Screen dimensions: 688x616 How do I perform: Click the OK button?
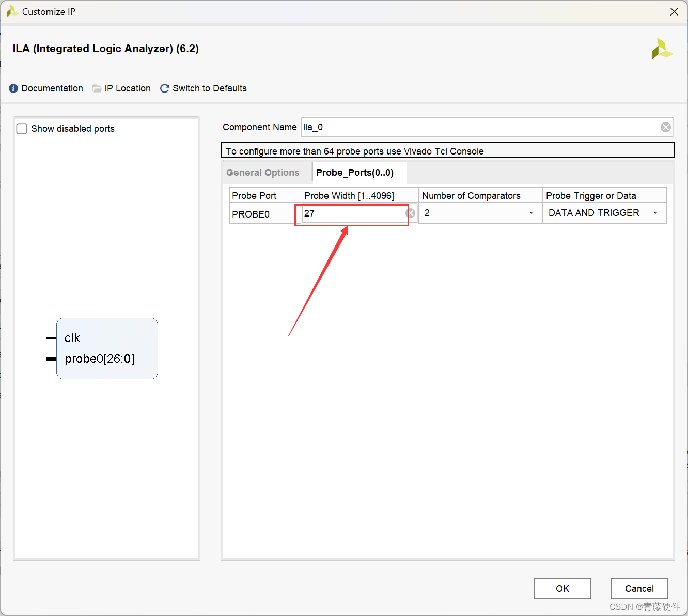tap(562, 589)
